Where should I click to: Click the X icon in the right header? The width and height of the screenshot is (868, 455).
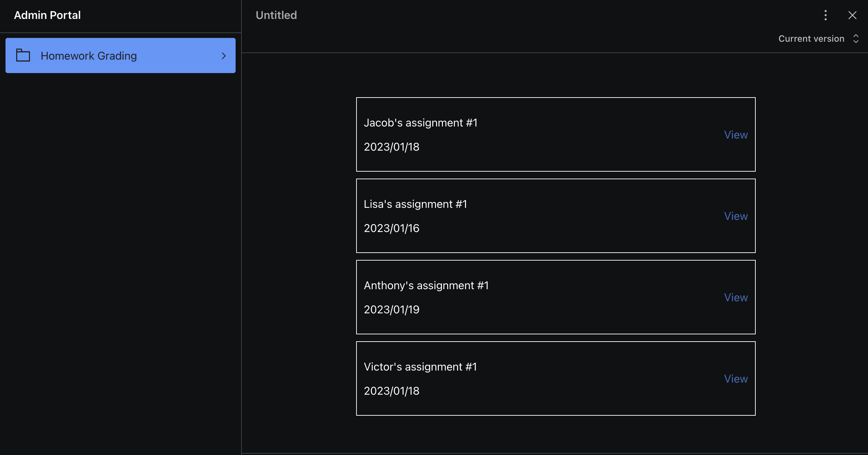852,15
